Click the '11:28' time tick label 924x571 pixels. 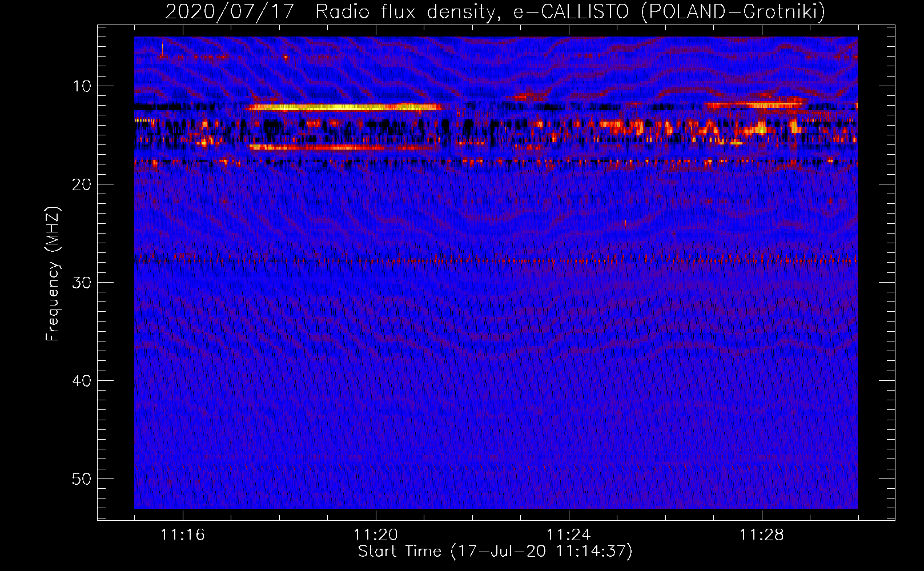click(x=762, y=535)
